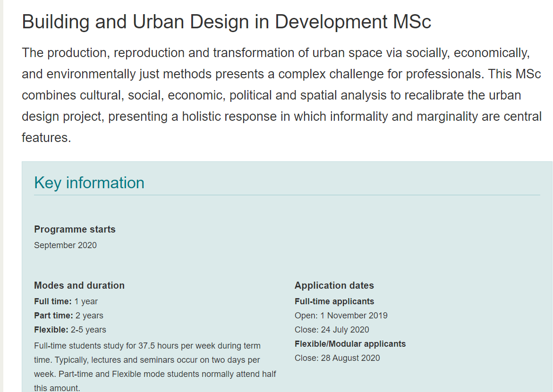Image resolution: width=553 pixels, height=392 pixels.
Task: Click the Flexible: 2-5 years line
Action: (x=70, y=330)
